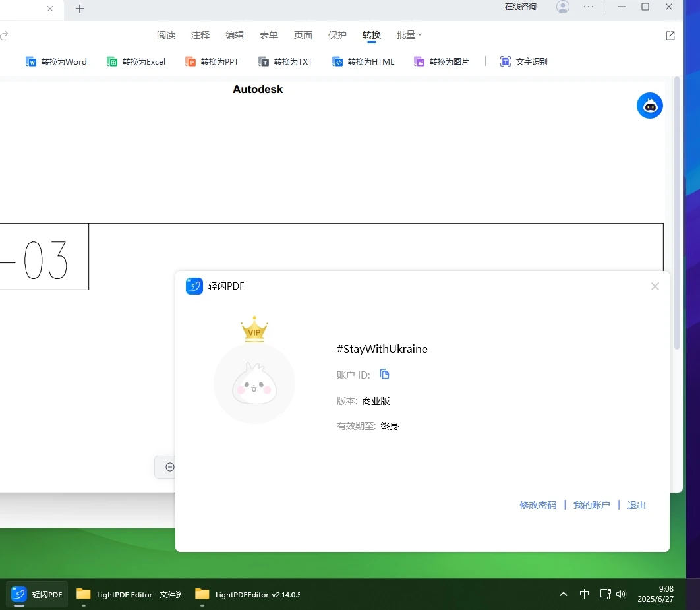
Task: Click 修改密码 change password link
Action: 538,505
